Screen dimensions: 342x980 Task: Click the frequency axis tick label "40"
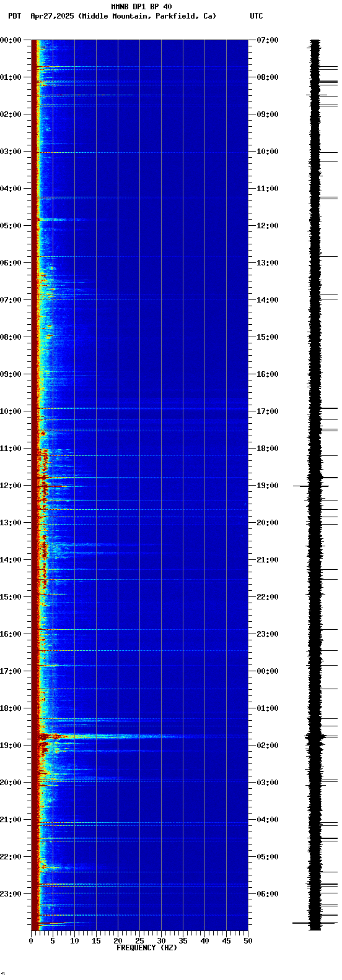(x=204, y=941)
